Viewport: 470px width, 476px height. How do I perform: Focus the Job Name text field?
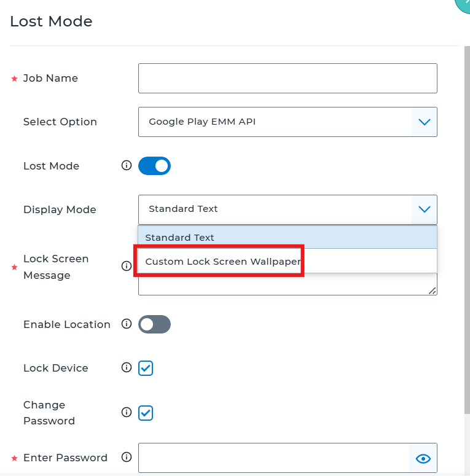click(288, 79)
